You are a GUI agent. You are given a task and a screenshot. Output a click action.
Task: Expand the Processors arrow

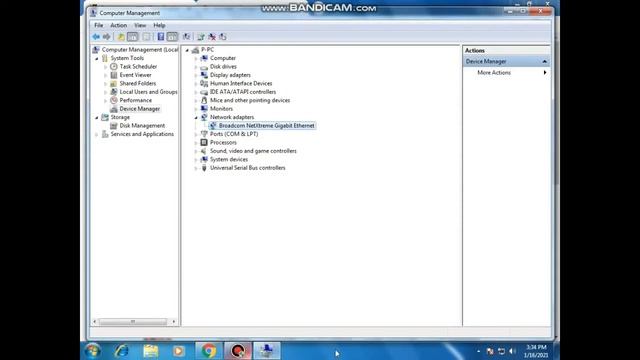[x=196, y=143]
